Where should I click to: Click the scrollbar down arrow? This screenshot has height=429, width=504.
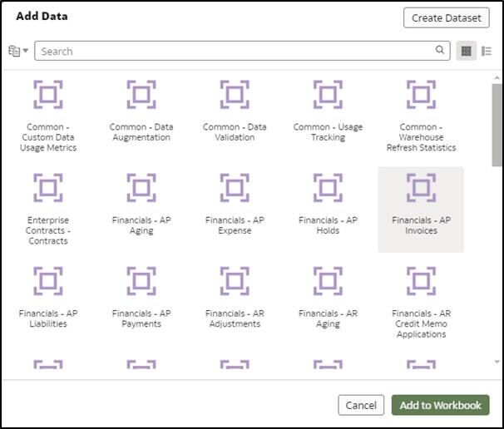tap(497, 362)
